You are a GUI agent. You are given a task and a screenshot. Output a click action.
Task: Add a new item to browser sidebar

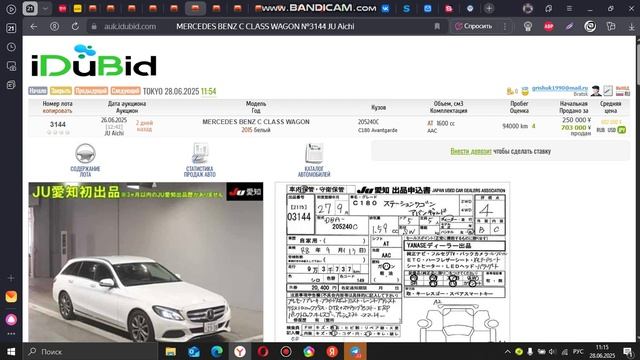click(11, 278)
